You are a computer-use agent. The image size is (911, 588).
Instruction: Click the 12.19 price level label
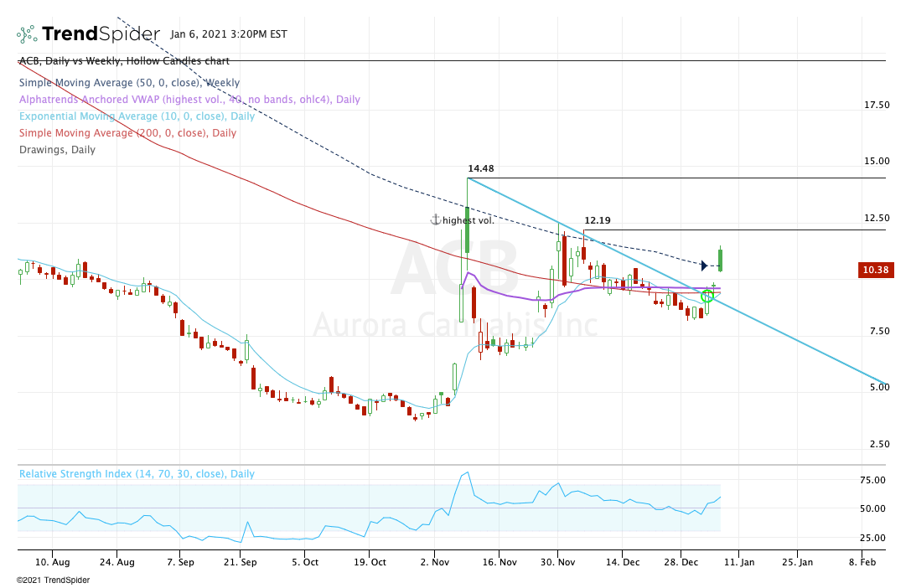(598, 220)
